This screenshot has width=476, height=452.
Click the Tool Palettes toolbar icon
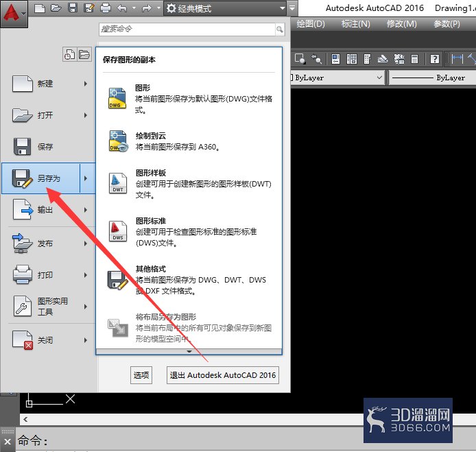367,58
